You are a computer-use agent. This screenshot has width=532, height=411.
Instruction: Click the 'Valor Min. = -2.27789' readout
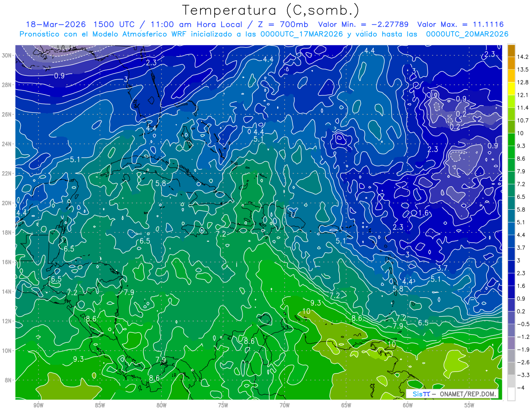364,24
